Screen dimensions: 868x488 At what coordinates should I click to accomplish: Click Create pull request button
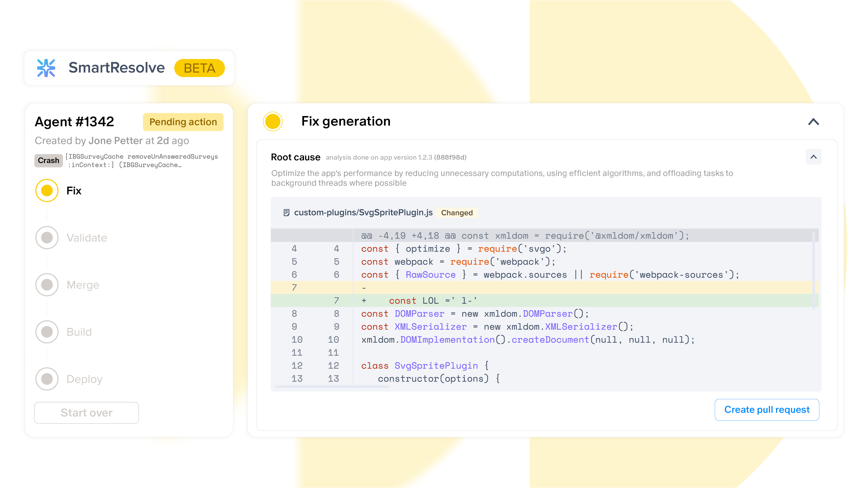(x=767, y=410)
